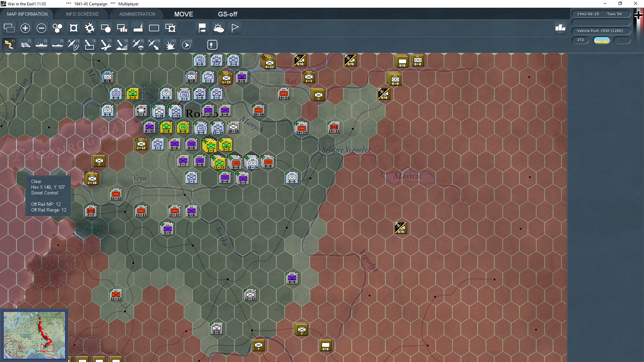
Task: Select the F1 move mode
Action: (9, 45)
